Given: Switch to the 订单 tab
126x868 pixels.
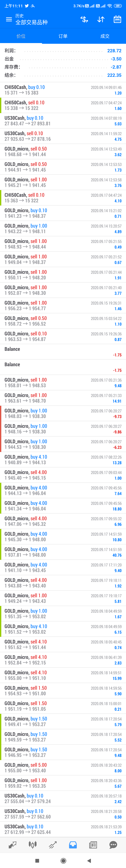Looking at the screenshot, I should [63, 36].
